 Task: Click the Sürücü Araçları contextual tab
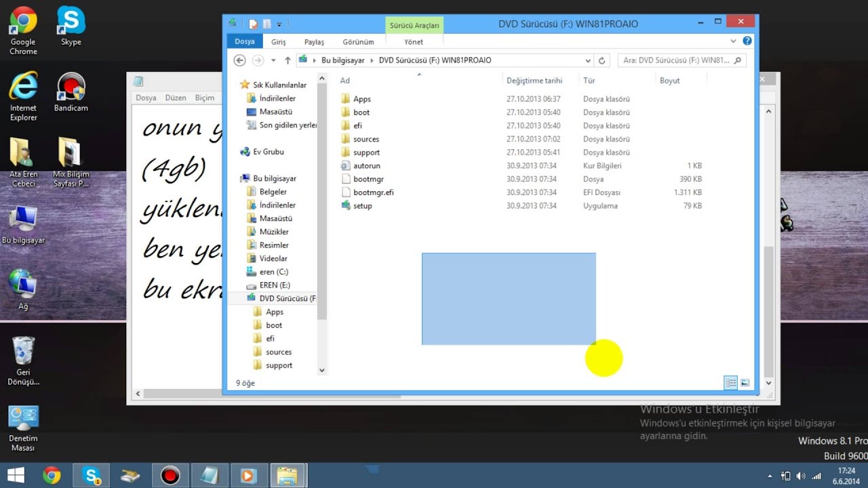(x=414, y=25)
